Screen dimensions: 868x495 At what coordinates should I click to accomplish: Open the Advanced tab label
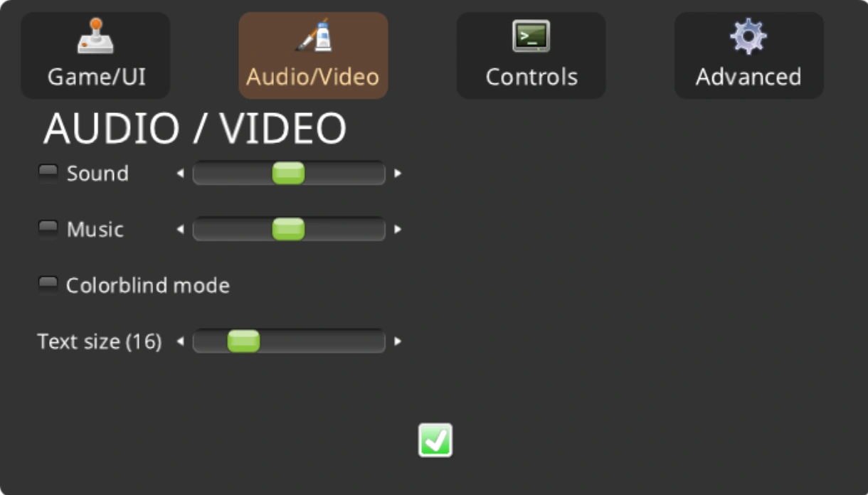pyautogui.click(x=748, y=77)
